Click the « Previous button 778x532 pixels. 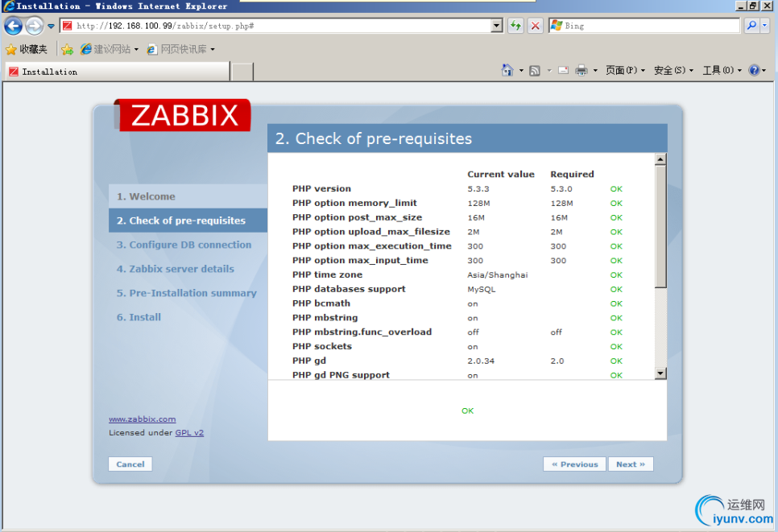574,464
